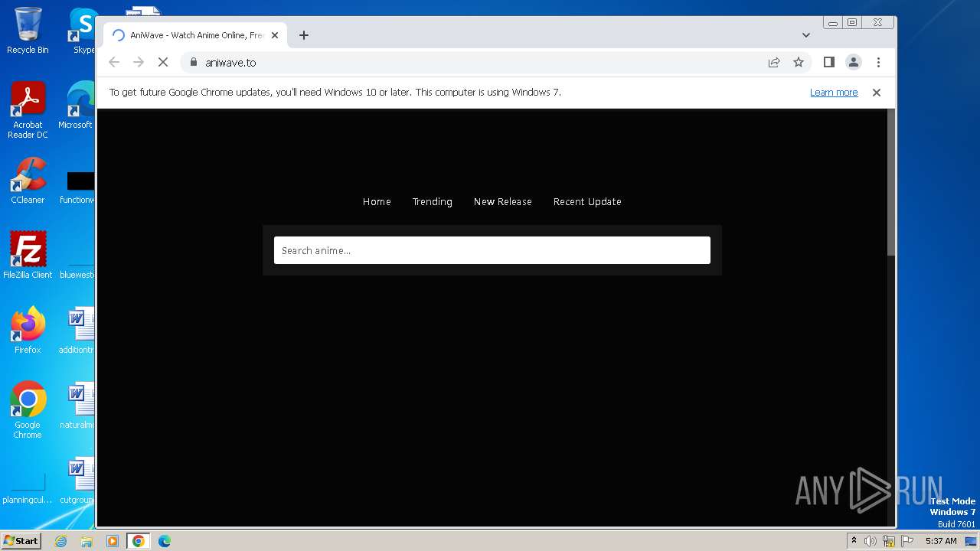The image size is (980, 551).
Task: Open Windows Media Player from the taskbar
Action: pyautogui.click(x=113, y=541)
